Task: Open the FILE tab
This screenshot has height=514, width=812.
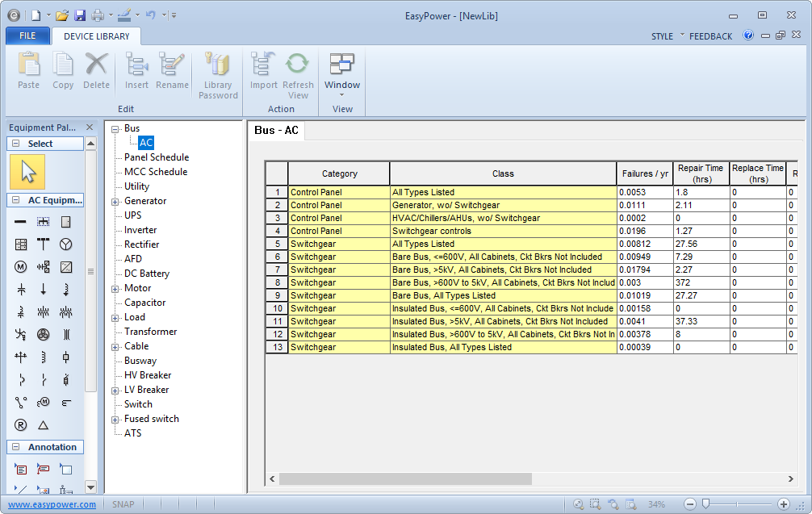Action: click(27, 36)
